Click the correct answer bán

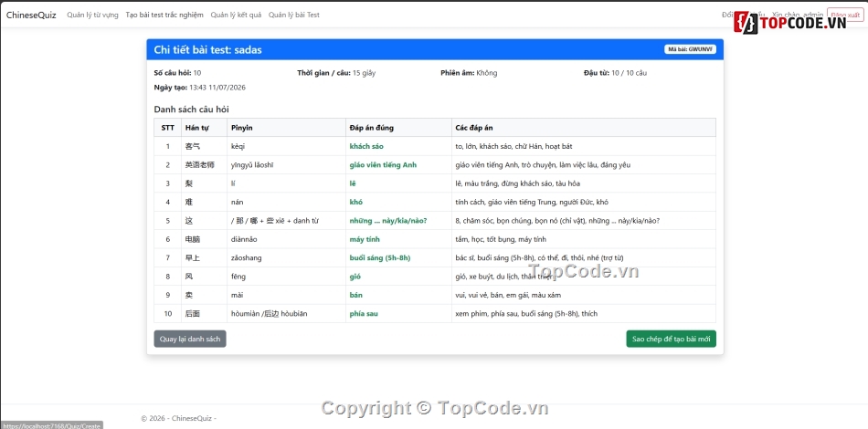(x=356, y=295)
